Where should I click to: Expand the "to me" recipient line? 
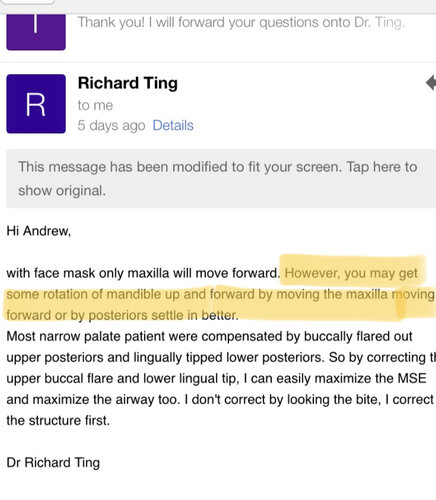pyautogui.click(x=95, y=105)
